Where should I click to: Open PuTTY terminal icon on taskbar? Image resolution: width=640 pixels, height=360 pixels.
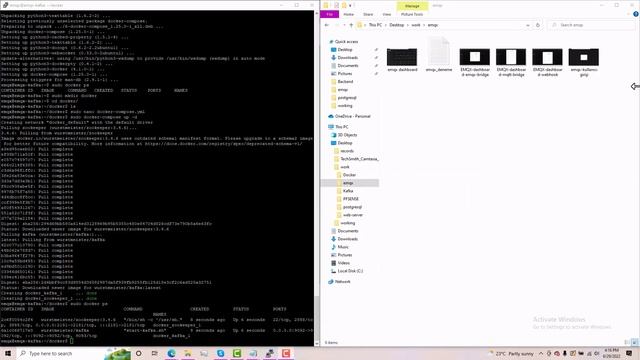(x=269, y=353)
